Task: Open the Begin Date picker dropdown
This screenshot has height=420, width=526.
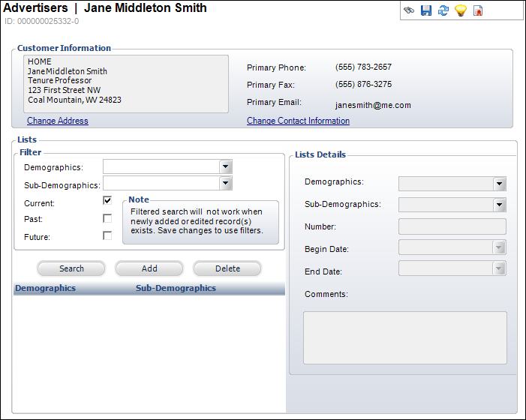Action: (x=499, y=248)
